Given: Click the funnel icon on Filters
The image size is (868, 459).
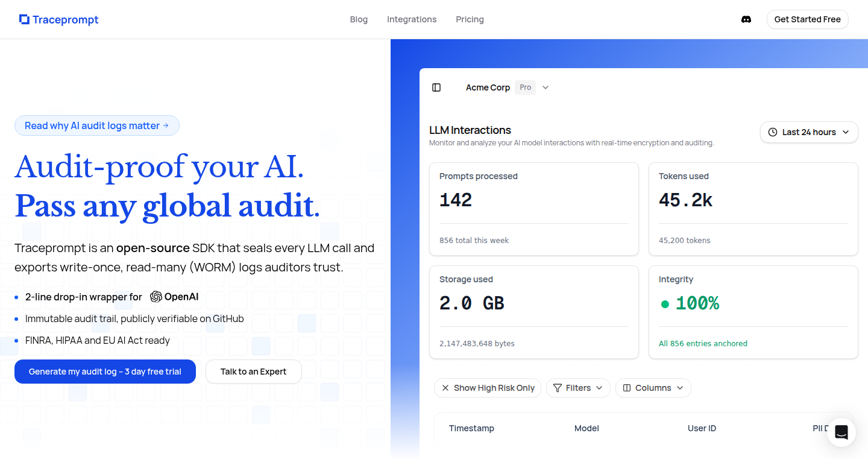Looking at the screenshot, I should point(558,388).
